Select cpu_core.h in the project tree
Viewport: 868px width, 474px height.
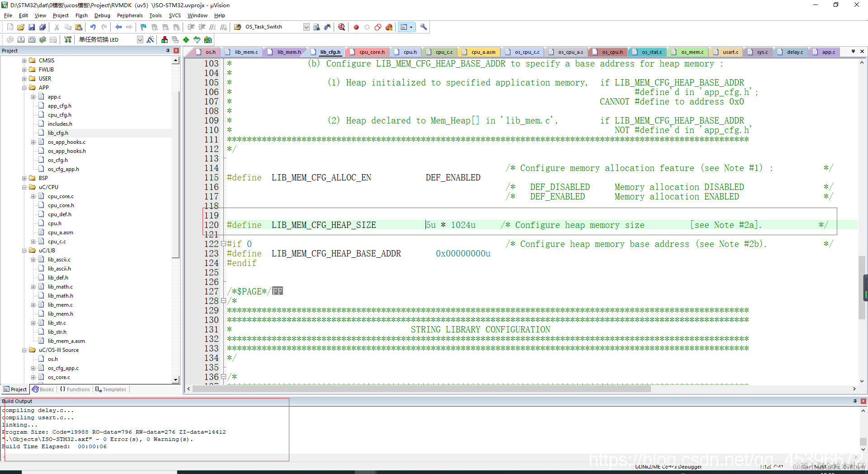(x=61, y=205)
